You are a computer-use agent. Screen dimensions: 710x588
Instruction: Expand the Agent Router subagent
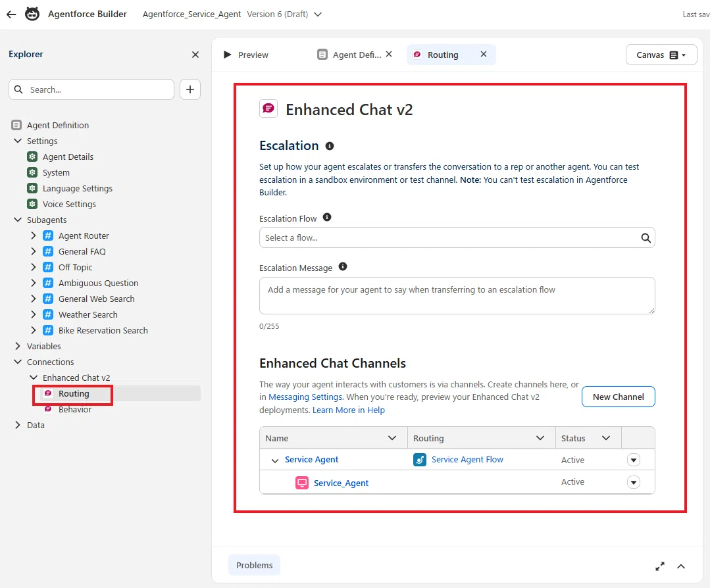point(34,235)
